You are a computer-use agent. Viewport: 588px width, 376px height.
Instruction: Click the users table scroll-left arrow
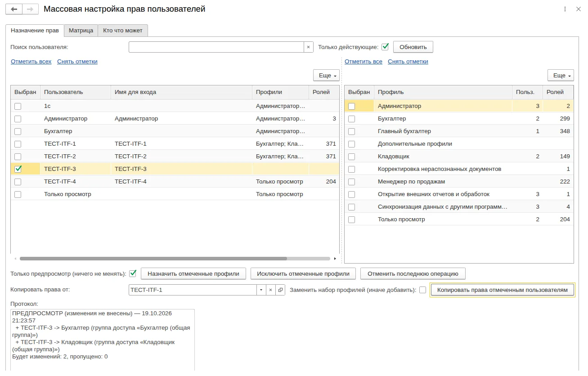coord(15,259)
